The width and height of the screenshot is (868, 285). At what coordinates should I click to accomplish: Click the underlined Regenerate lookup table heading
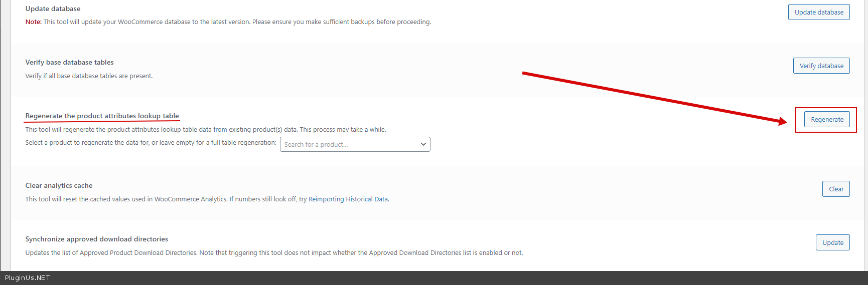click(102, 116)
